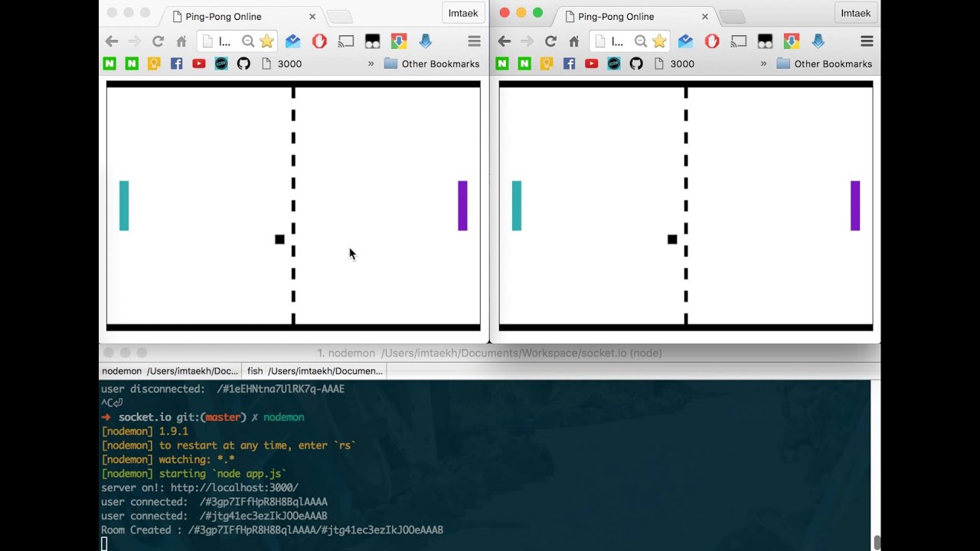
Task: Click the black ball in right game
Action: pyautogui.click(x=672, y=240)
